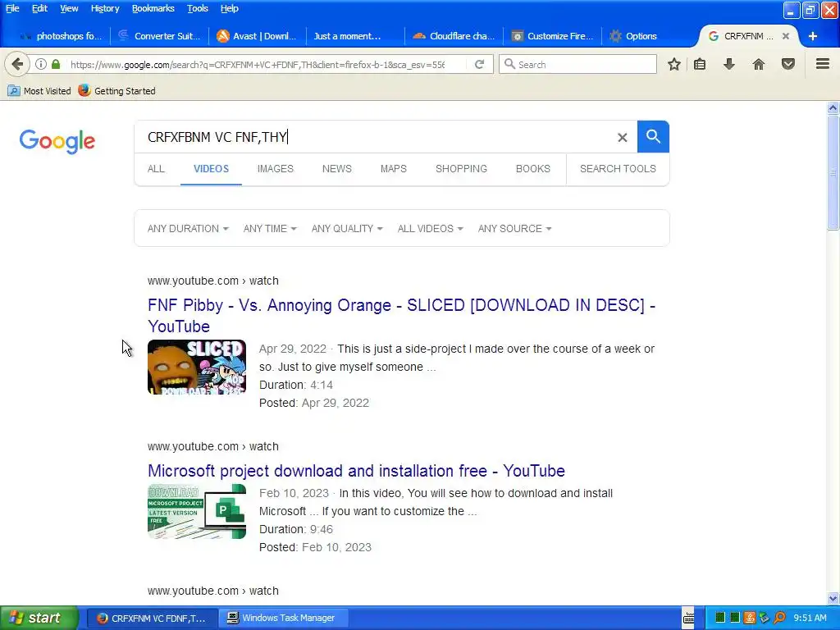Switch to the Cloudflare cha... tab
Image resolution: width=840 pixels, height=630 pixels.
[454, 36]
